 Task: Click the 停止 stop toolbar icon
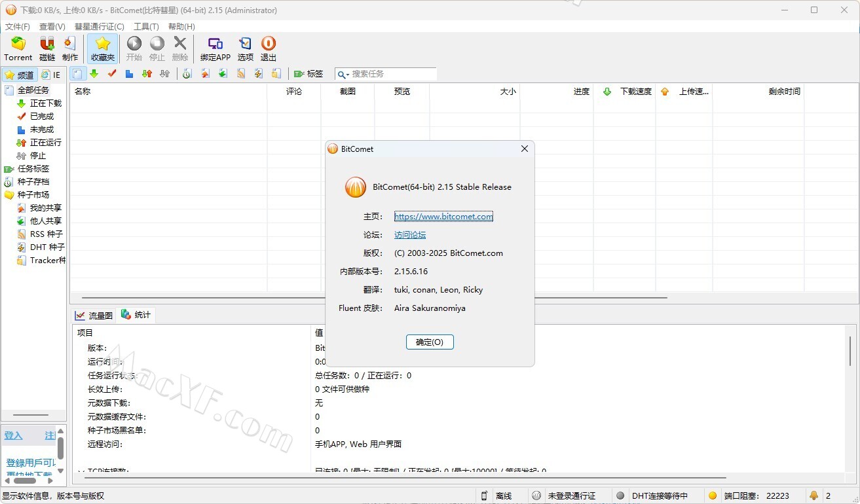[x=157, y=49]
